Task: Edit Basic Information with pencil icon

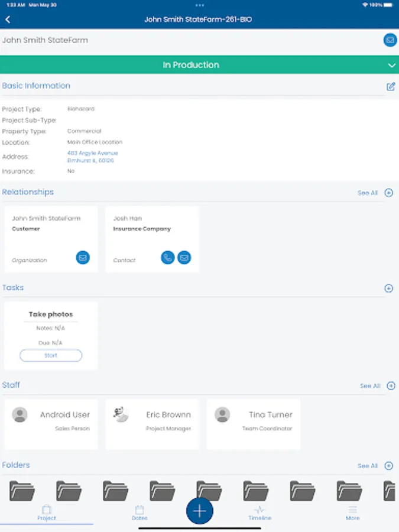Action: pyautogui.click(x=391, y=86)
